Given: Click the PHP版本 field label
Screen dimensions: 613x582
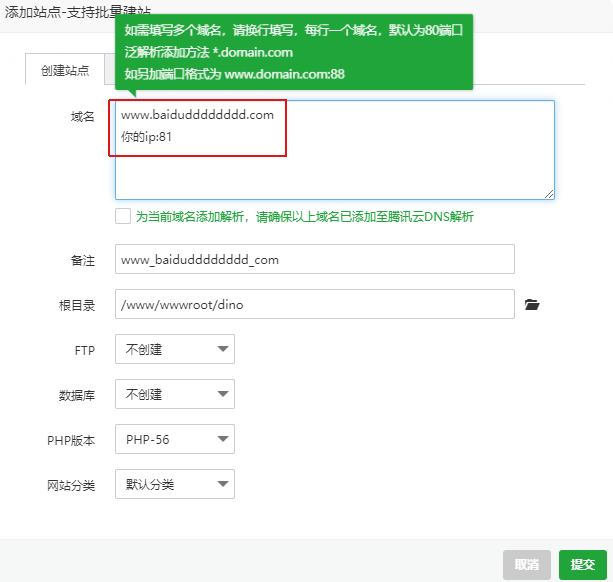Looking at the screenshot, I should 71,441.
